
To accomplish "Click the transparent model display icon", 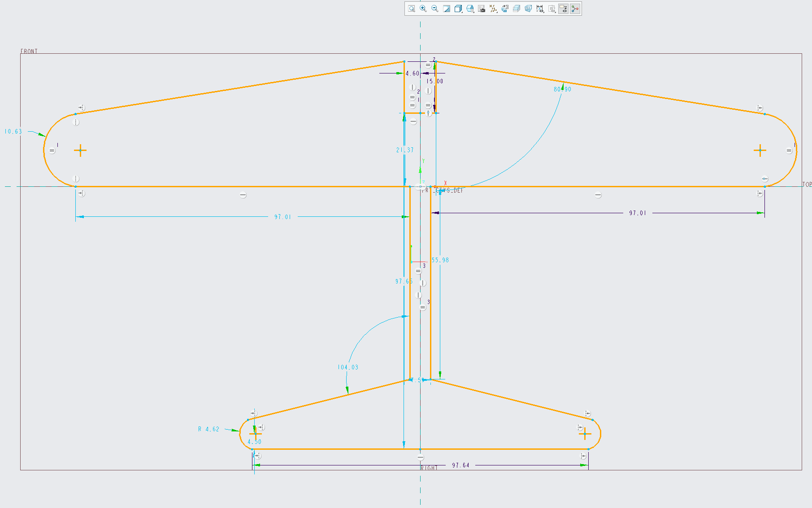I will coord(528,9).
